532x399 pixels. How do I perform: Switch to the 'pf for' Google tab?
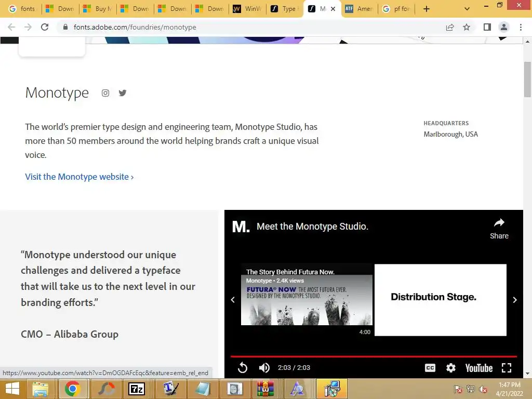pyautogui.click(x=396, y=9)
